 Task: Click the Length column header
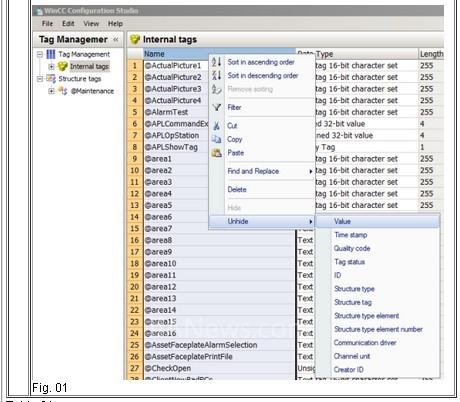click(431, 54)
